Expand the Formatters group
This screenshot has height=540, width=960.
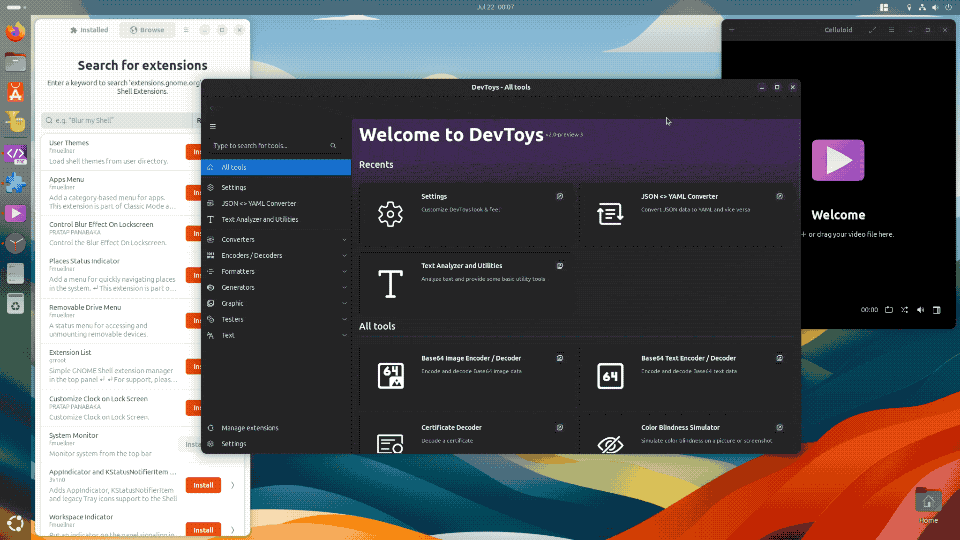345,271
